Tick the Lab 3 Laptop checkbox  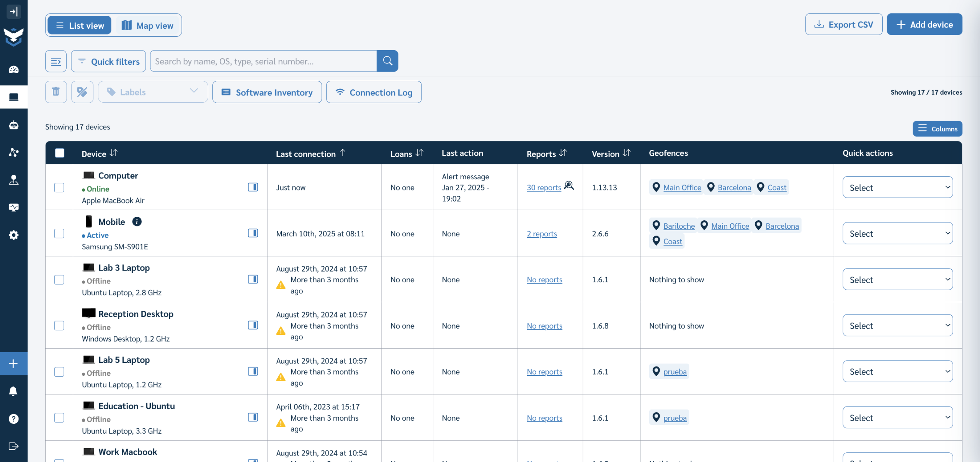pyautogui.click(x=59, y=280)
